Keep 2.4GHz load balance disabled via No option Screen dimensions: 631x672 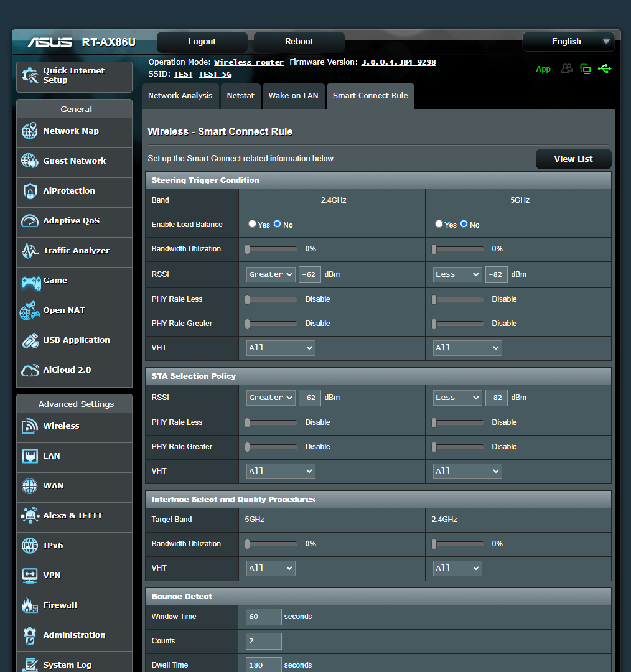277,224
